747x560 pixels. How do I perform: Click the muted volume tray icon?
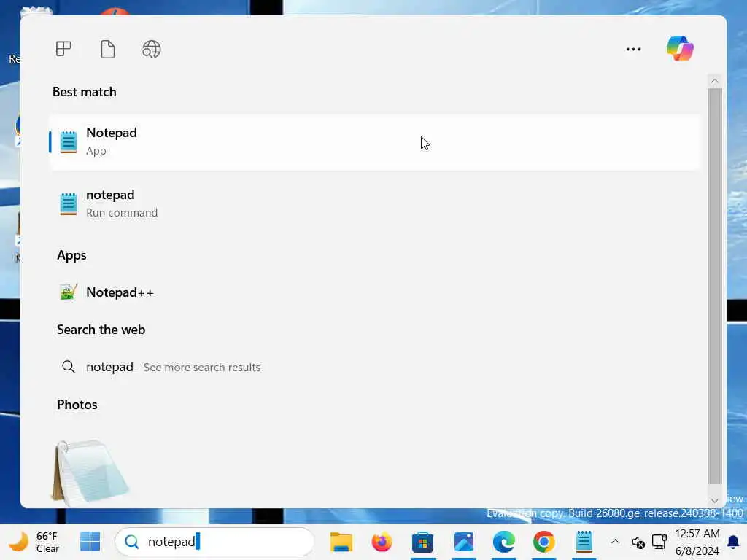[x=638, y=542]
